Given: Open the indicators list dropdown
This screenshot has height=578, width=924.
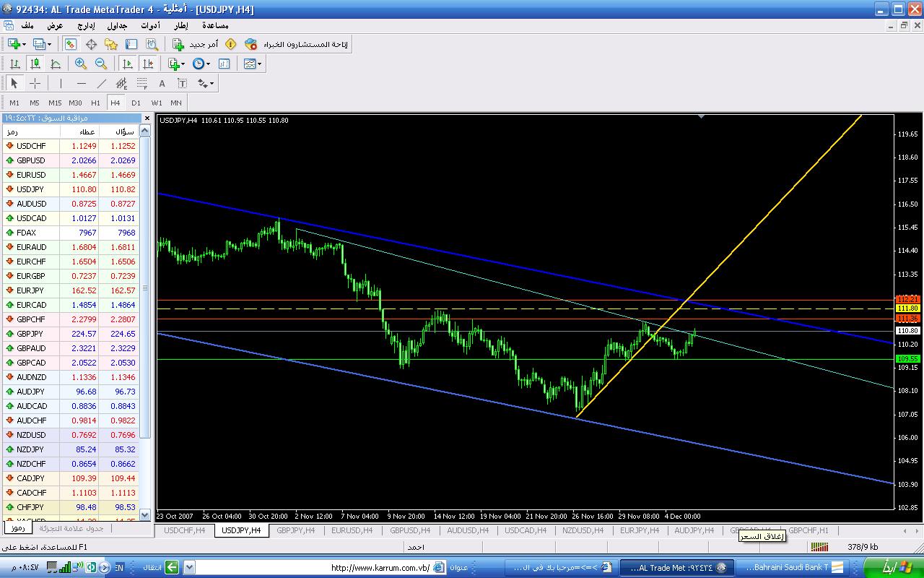Looking at the screenshot, I should coord(176,64).
